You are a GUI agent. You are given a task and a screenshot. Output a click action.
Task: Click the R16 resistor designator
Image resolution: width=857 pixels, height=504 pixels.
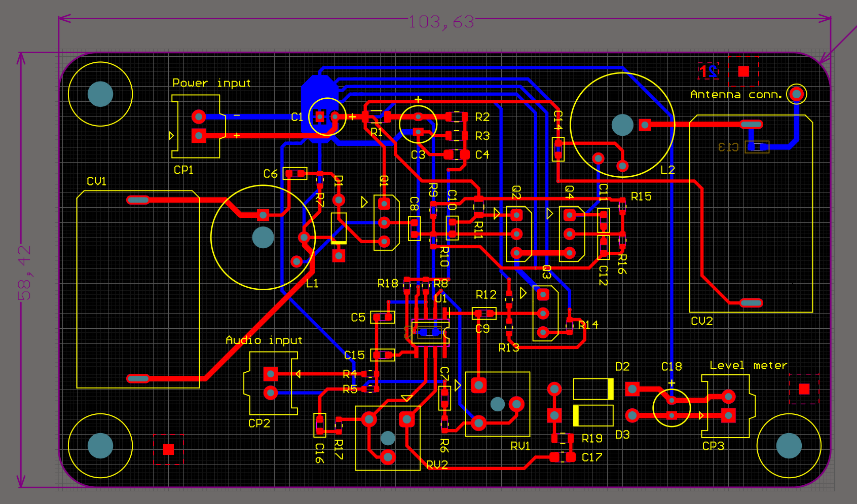[x=622, y=264]
